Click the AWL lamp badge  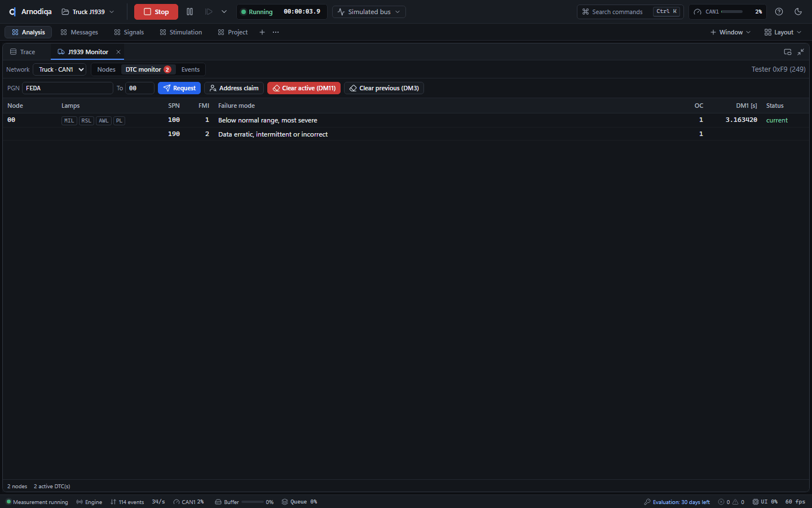(x=104, y=121)
